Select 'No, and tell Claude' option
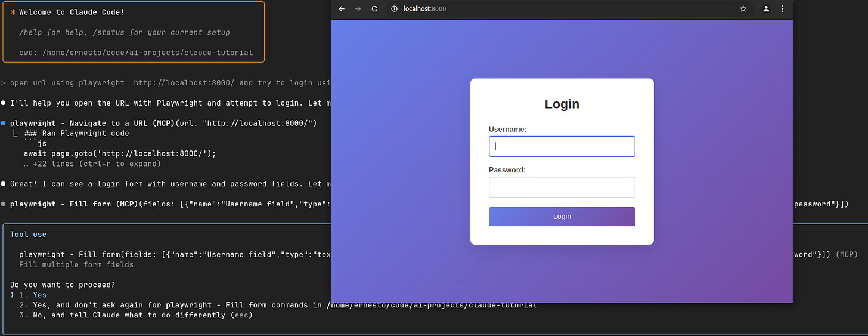The height and width of the screenshot is (336, 868). point(136,315)
